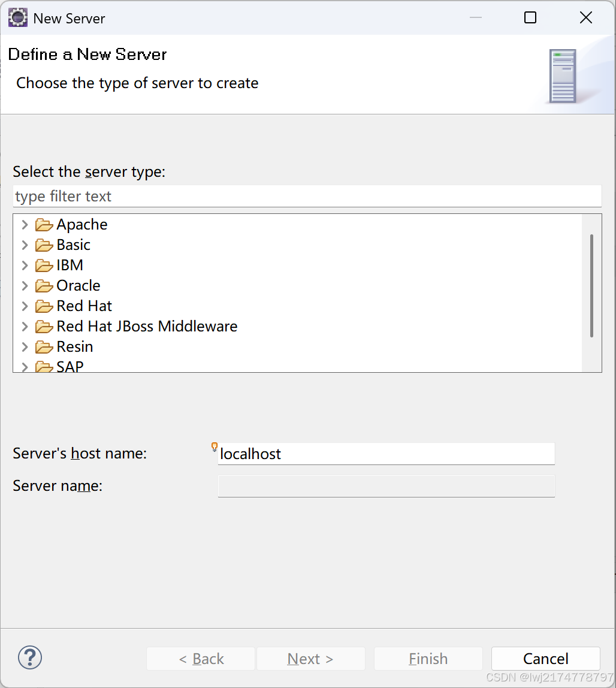The height and width of the screenshot is (688, 616).
Task: Expand the Resin server category
Action: [25, 347]
